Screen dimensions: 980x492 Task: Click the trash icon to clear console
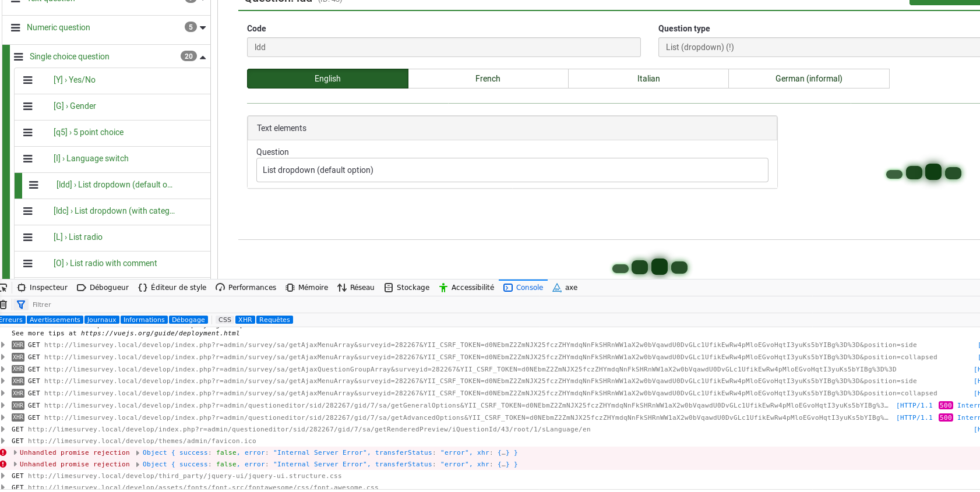click(3, 305)
